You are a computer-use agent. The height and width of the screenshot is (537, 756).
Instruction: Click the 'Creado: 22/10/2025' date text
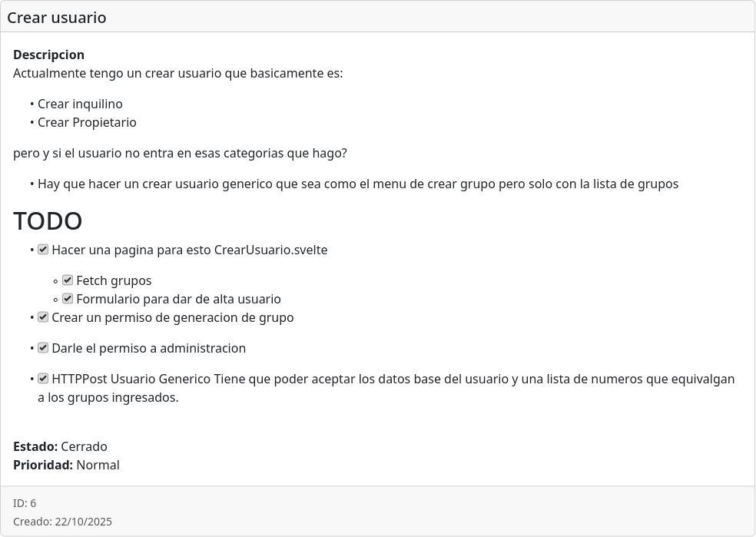tap(62, 522)
